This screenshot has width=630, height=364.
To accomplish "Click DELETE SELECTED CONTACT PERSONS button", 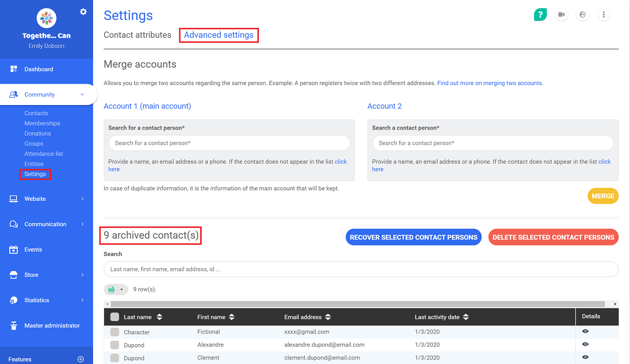I will 553,237.
